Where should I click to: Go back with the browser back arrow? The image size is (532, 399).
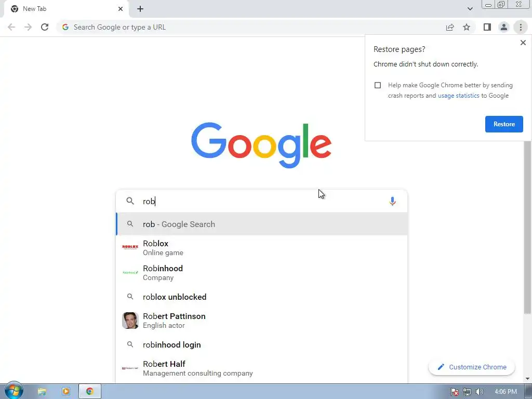click(x=11, y=27)
